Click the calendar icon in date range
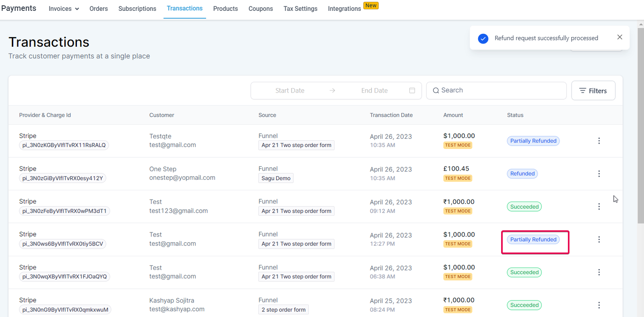 tap(412, 91)
